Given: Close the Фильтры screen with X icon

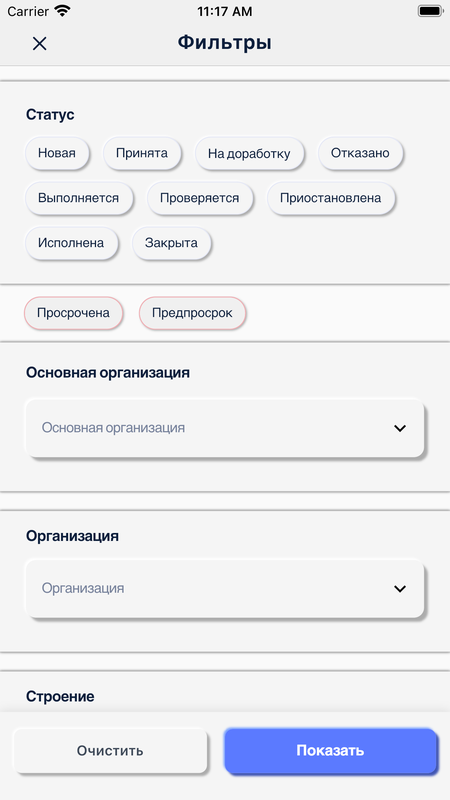Looking at the screenshot, I should click(x=39, y=43).
